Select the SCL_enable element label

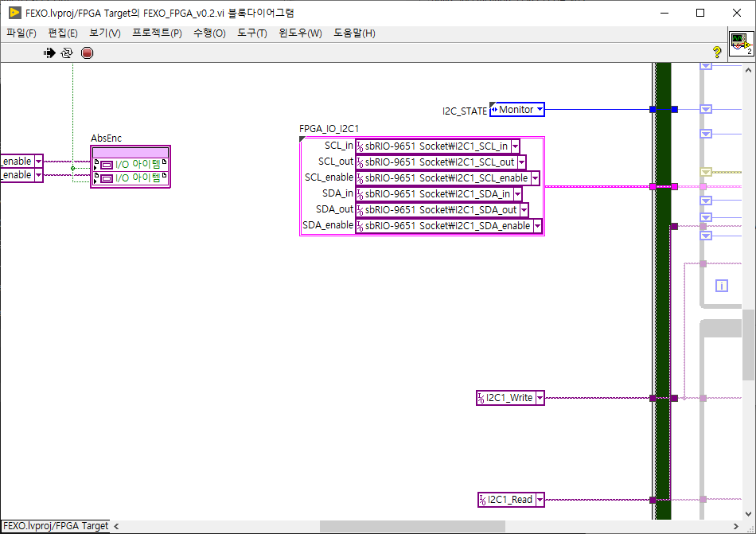coord(329,177)
